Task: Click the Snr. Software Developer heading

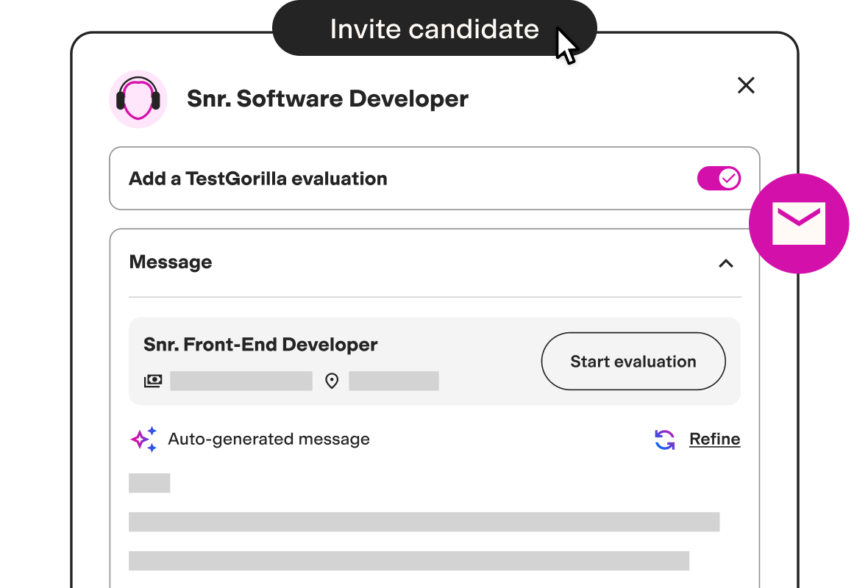Action: (x=328, y=99)
